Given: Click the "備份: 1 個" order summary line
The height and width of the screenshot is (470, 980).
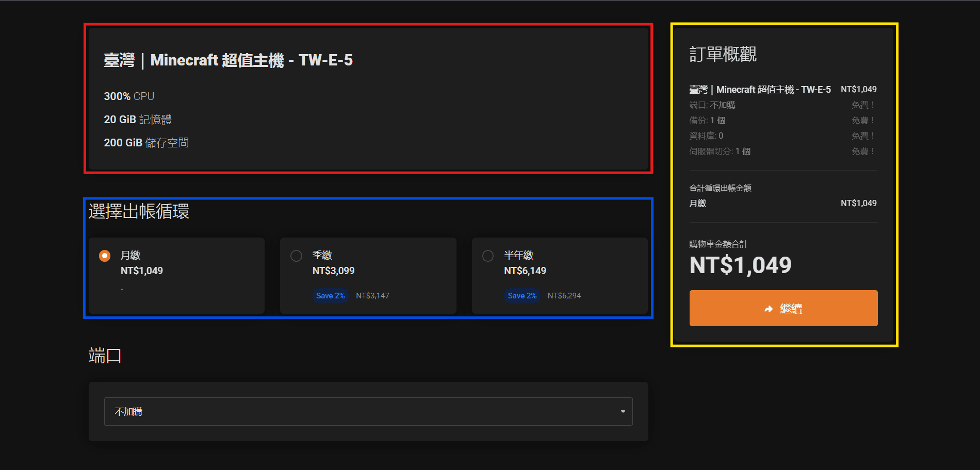Looking at the screenshot, I should pyautogui.click(x=708, y=121).
